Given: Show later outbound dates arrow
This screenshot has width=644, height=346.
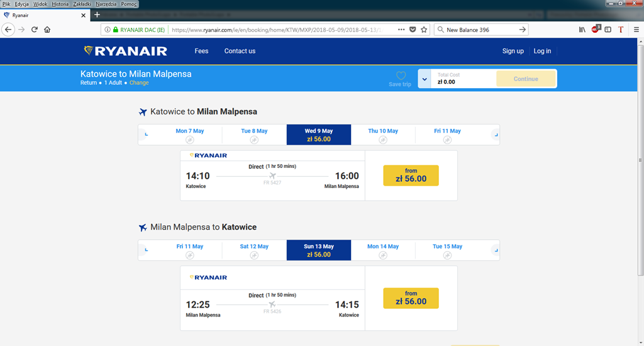Looking at the screenshot, I should click(496, 135).
